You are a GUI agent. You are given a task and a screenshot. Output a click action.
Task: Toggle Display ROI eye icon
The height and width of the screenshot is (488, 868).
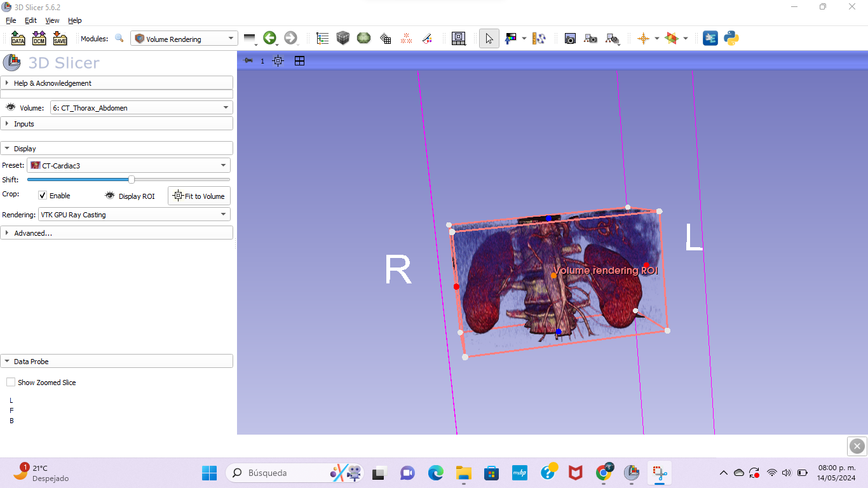tap(110, 196)
